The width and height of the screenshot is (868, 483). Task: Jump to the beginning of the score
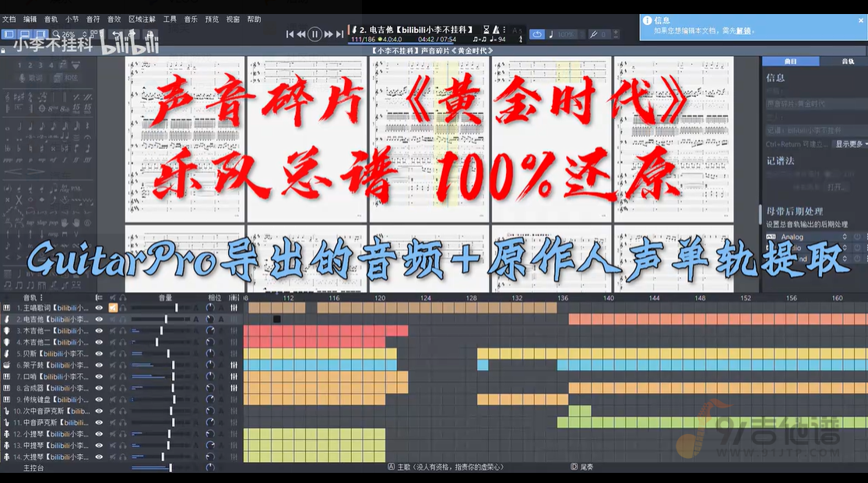coord(290,34)
